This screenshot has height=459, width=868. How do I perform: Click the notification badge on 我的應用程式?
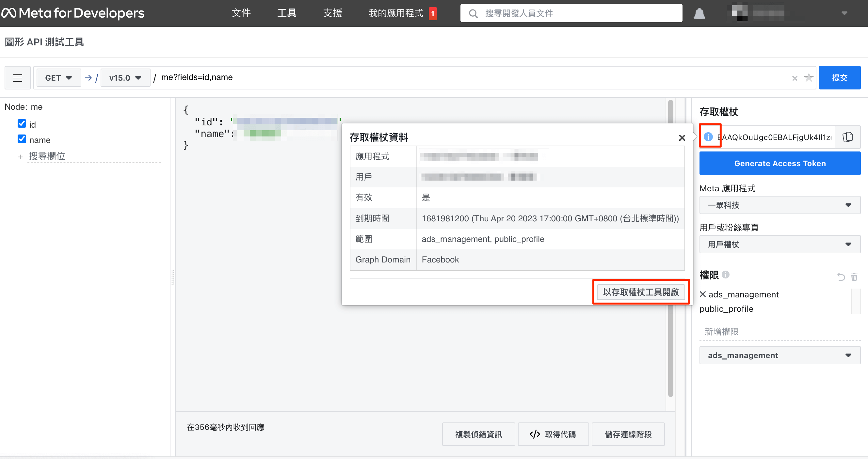click(x=433, y=13)
